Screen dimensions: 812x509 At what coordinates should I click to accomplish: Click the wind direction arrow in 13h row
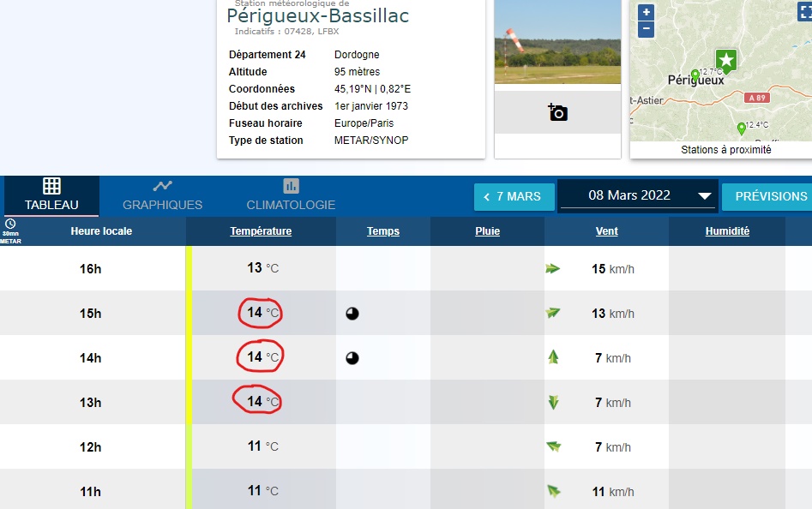[553, 402]
